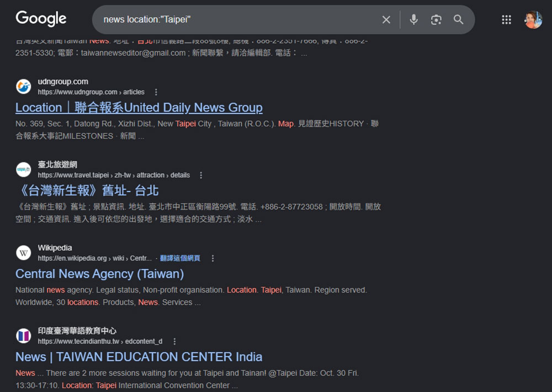Open more options for udngroup.com result
This screenshot has width=552, height=392.
pyautogui.click(x=156, y=92)
